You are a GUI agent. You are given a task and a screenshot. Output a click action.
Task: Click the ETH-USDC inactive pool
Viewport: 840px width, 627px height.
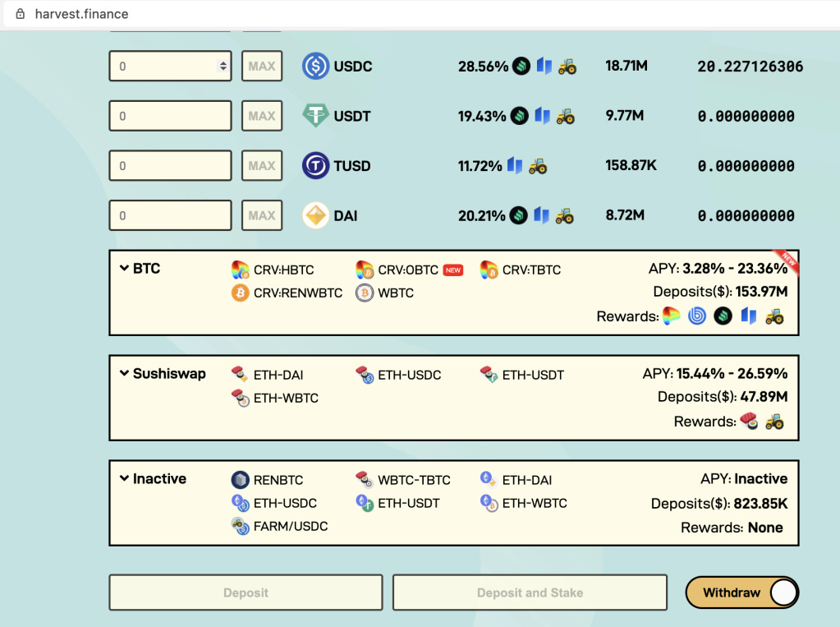[274, 503]
